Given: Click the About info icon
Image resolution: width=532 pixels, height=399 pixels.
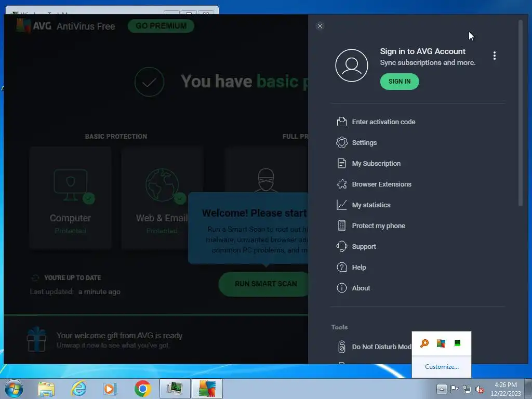Looking at the screenshot, I should (342, 288).
